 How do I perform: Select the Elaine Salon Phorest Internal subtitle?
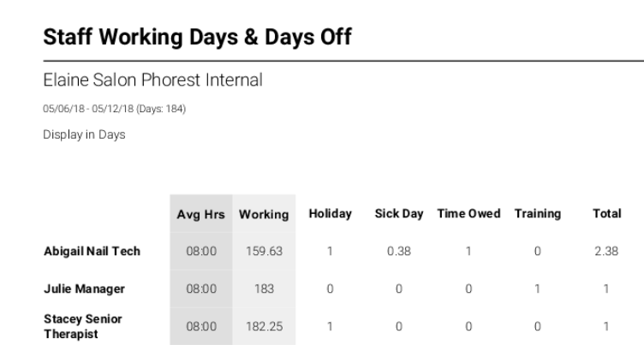(x=152, y=80)
